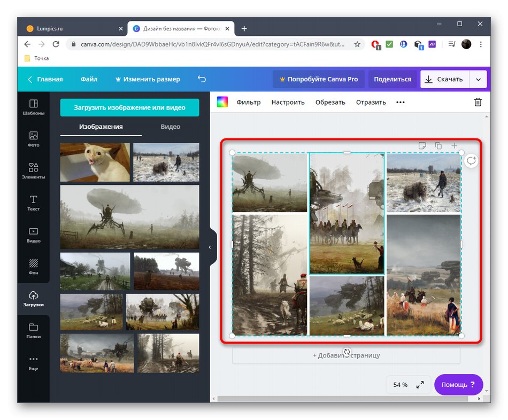Click the undo arrow in the header
This screenshot has width=508, height=420.
202,79
